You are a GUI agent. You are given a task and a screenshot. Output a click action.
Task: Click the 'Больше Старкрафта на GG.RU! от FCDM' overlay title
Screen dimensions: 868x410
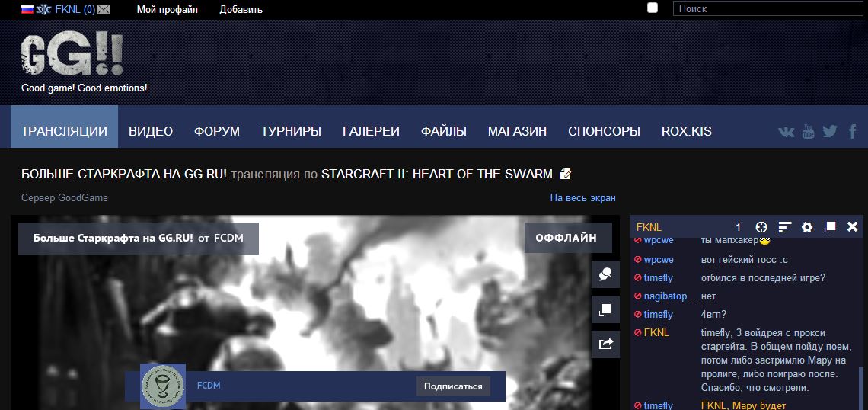click(x=139, y=239)
